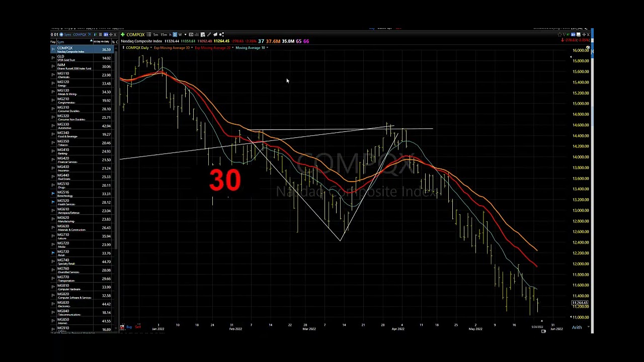Select MG310 Consumer Durables row
The image size is (644, 362).
click(x=81, y=109)
